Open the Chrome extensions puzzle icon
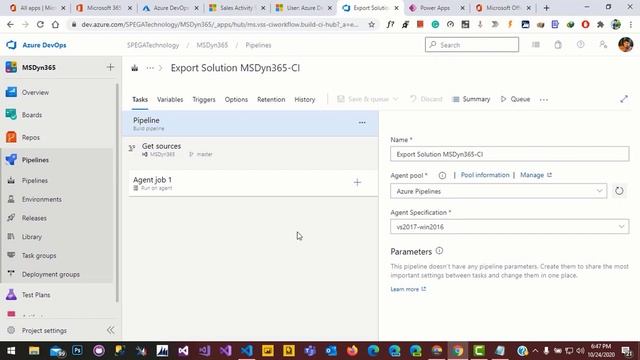 tap(600, 24)
